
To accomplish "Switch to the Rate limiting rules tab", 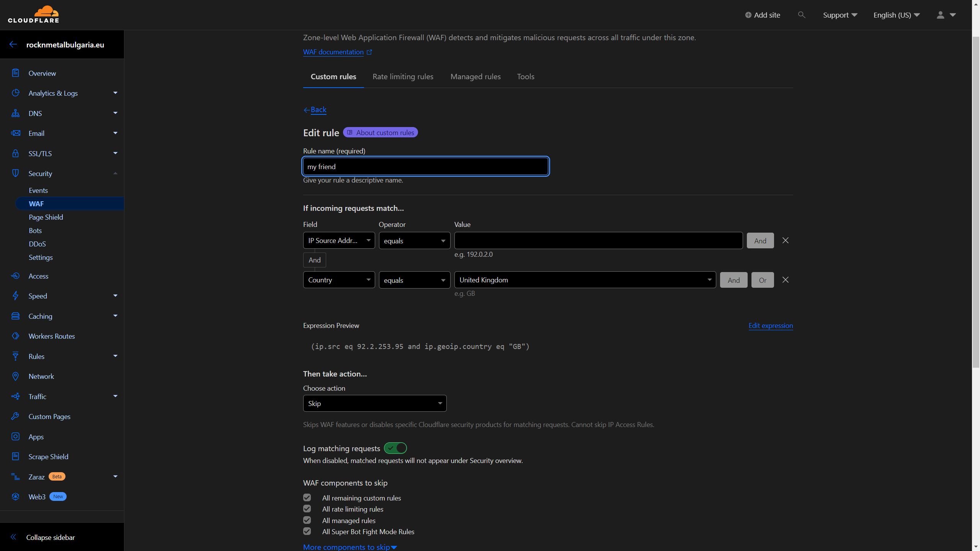I will [403, 77].
